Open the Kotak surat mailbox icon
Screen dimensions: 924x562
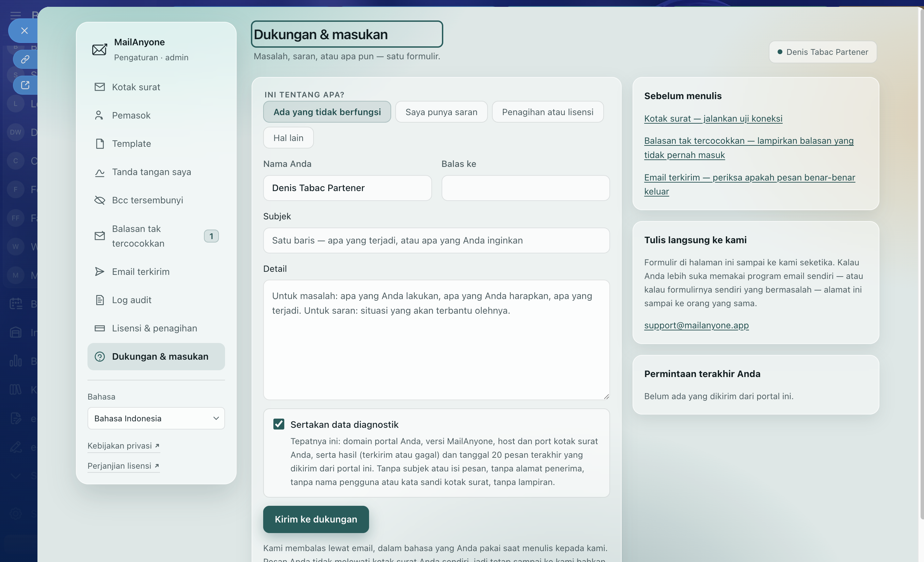click(x=99, y=87)
